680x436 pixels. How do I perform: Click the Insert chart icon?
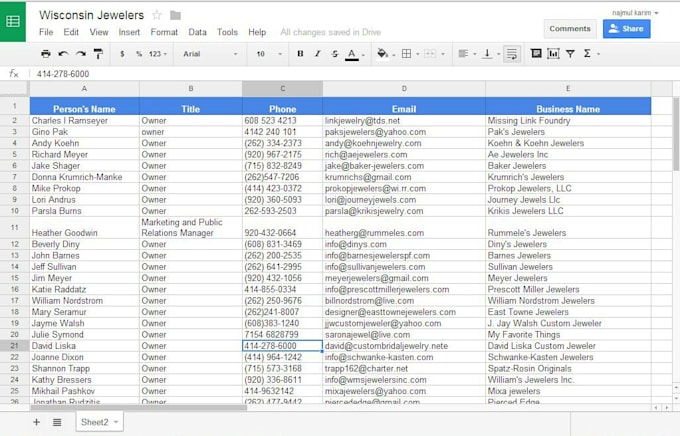point(553,54)
